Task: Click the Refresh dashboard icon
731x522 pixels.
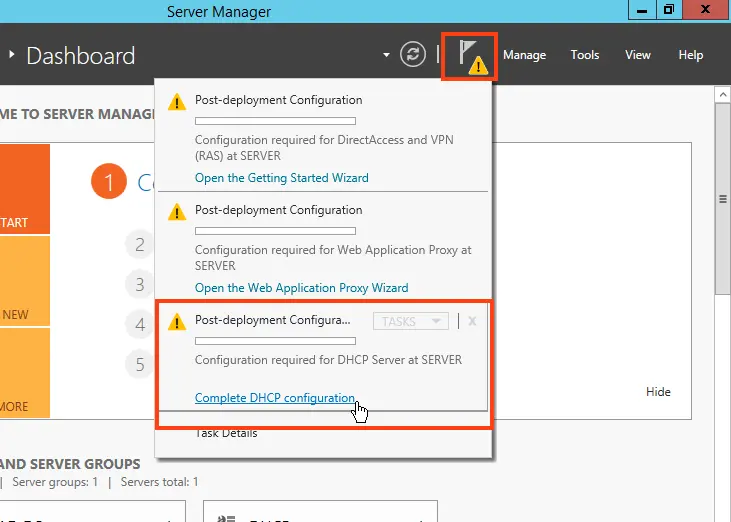Action: click(413, 55)
